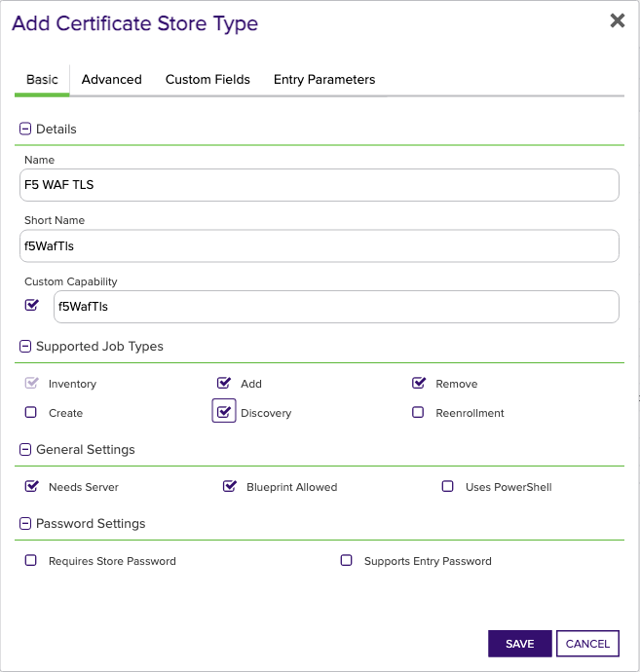Check Requires Store Password
The height and width of the screenshot is (672, 640).
click(x=31, y=561)
